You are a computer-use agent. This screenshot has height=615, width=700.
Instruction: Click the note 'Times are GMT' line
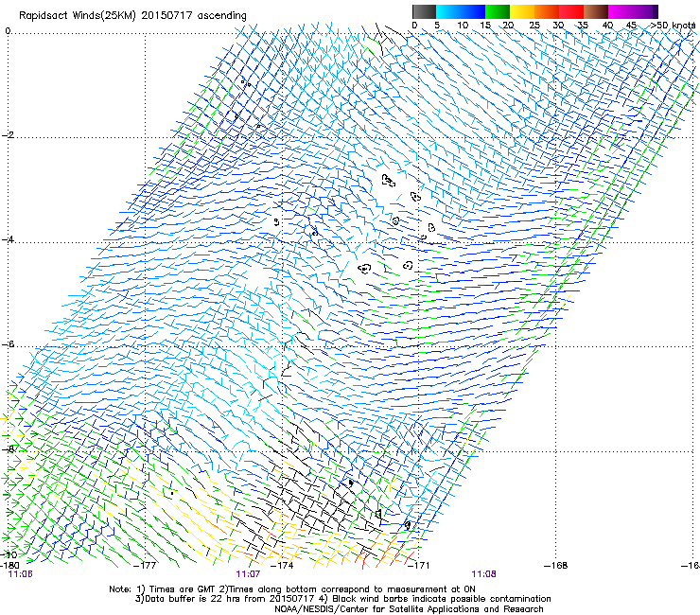[292, 589]
